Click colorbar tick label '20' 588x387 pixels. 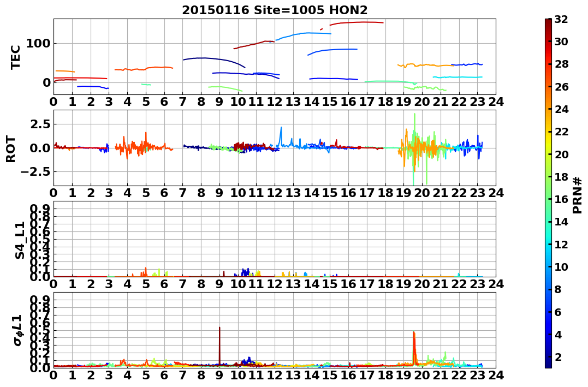click(561, 154)
